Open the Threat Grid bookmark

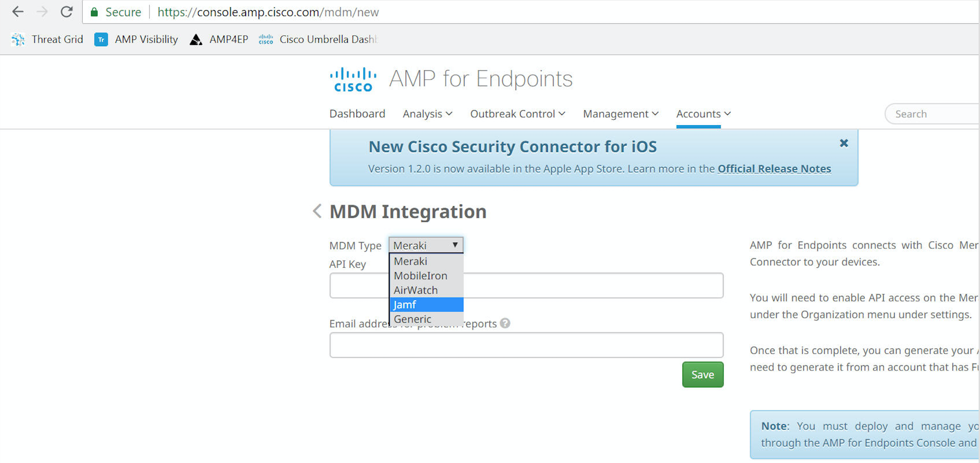[x=48, y=39]
